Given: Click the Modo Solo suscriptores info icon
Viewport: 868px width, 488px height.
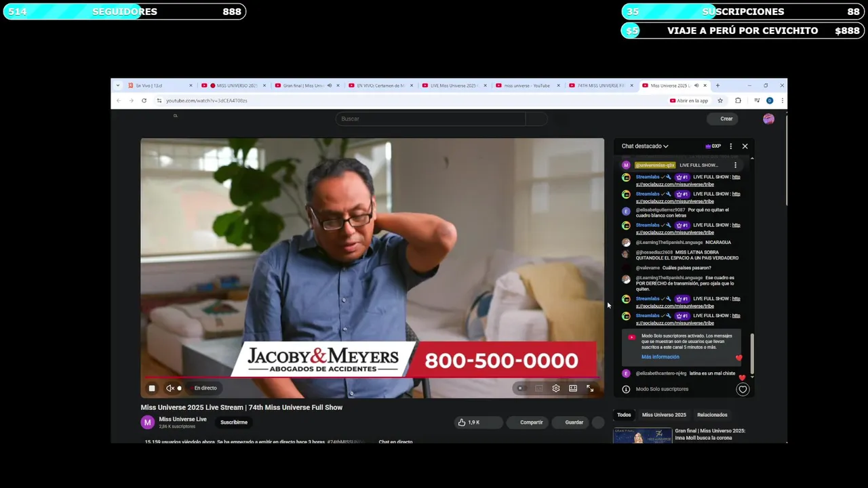Looking at the screenshot, I should click(626, 389).
